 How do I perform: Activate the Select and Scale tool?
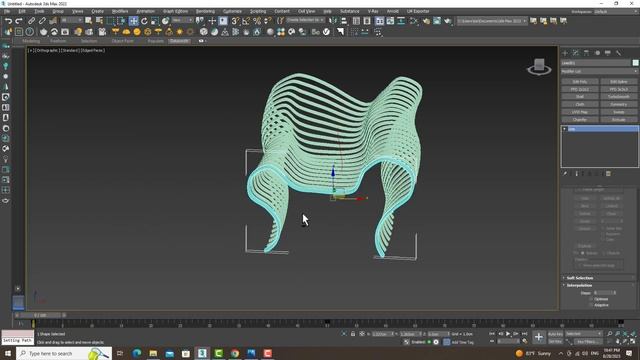(x=155, y=21)
